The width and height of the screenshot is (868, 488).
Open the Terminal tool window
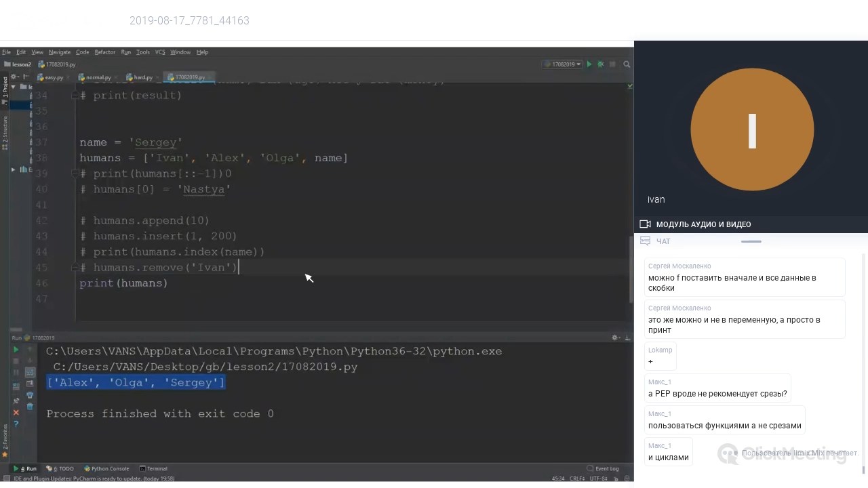[x=153, y=468]
